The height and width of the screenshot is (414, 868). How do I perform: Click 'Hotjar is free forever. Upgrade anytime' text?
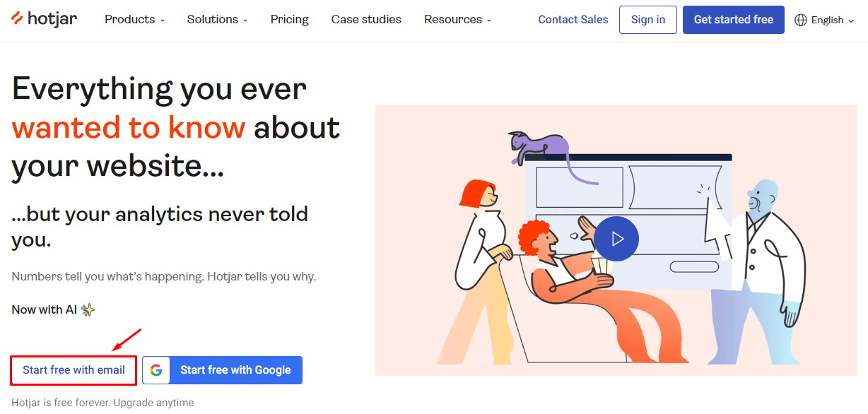point(102,403)
